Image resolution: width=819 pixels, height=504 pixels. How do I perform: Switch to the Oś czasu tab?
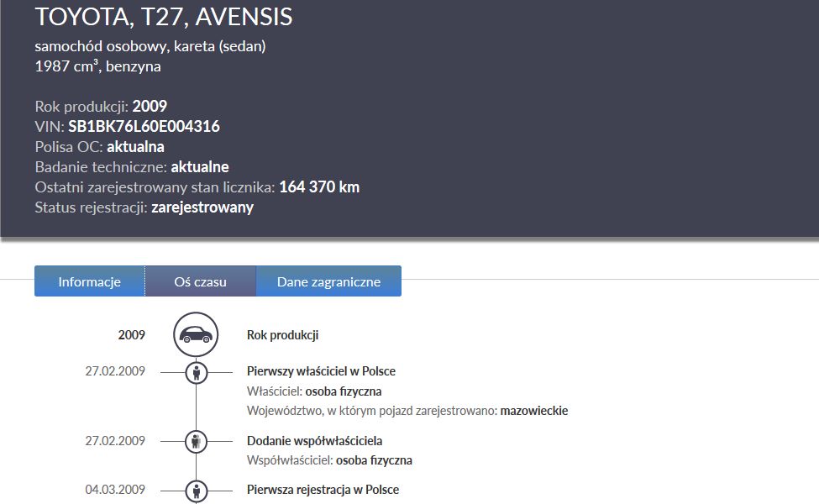tap(201, 281)
